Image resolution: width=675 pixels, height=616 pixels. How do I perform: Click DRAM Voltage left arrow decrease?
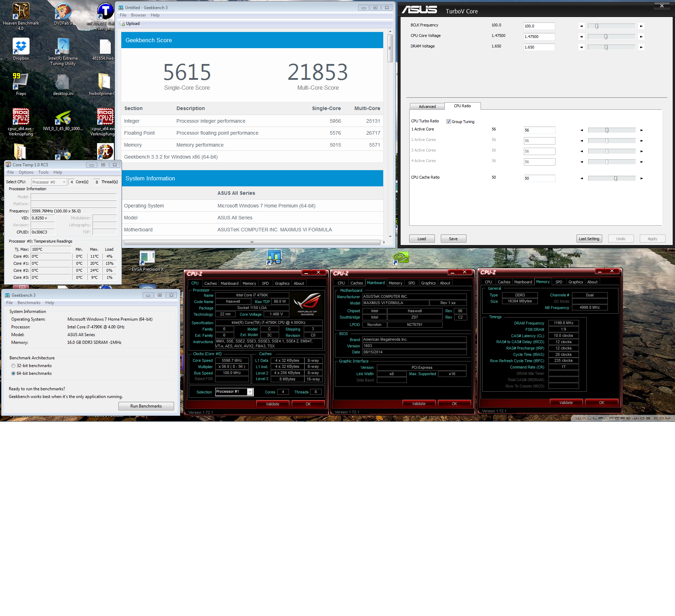tap(581, 47)
